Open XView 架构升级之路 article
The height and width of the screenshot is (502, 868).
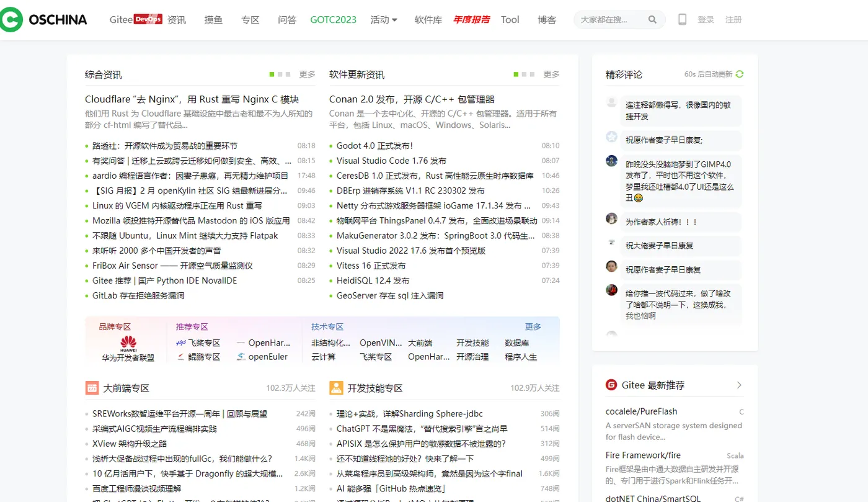[130, 444]
